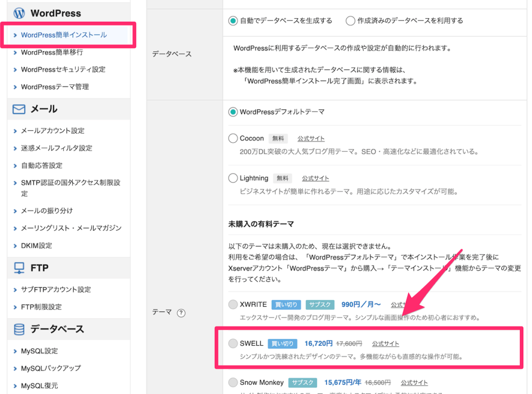Choose the Cocoon theme radio button
This screenshot has width=532, height=394.
pyautogui.click(x=233, y=139)
